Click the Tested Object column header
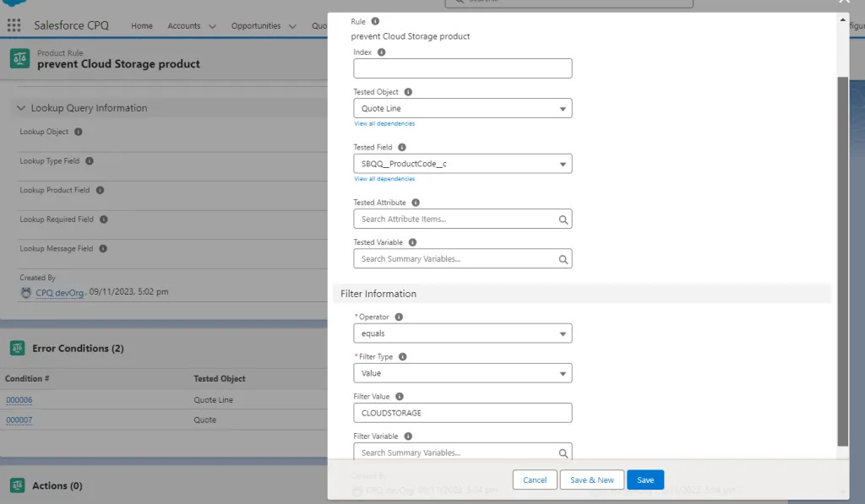 (x=219, y=378)
